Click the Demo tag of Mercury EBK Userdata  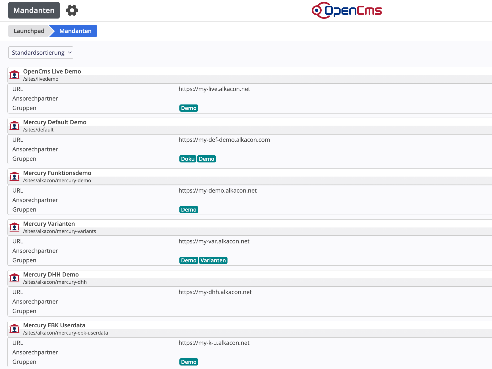tap(188, 362)
